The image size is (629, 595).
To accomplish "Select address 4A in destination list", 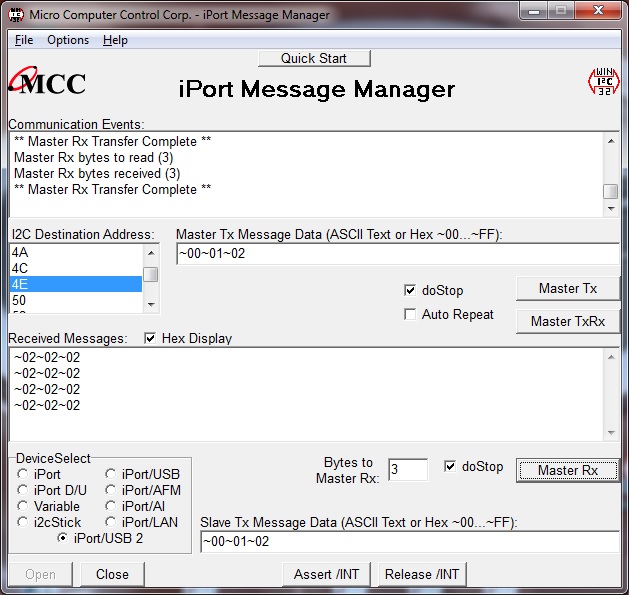I will tap(76, 252).
